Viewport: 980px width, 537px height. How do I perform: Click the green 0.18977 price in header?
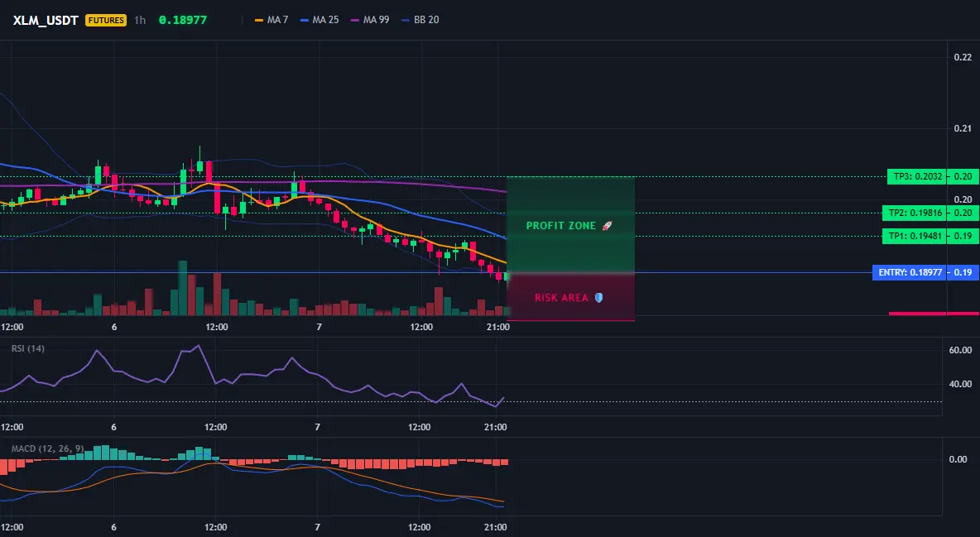182,20
